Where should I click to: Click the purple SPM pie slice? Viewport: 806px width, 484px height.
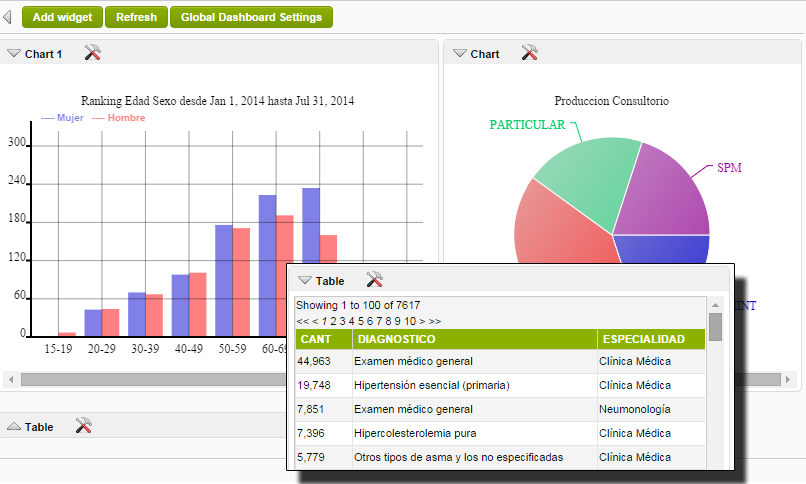click(x=665, y=195)
